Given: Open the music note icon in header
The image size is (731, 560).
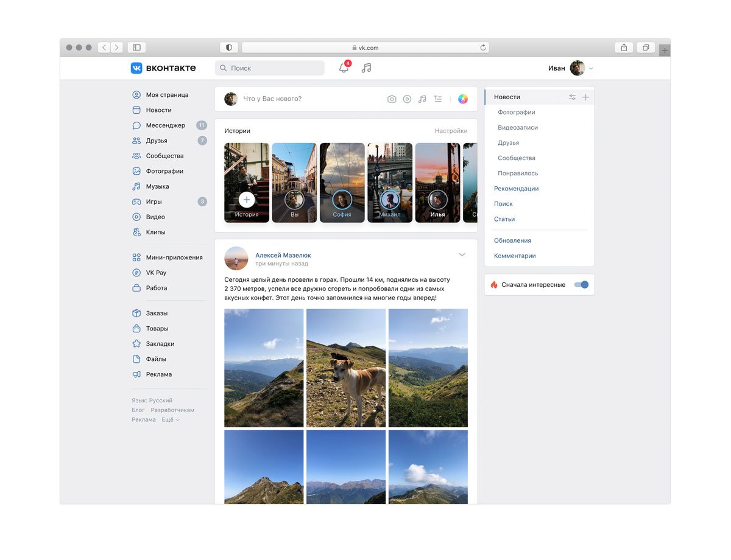Looking at the screenshot, I should (366, 68).
